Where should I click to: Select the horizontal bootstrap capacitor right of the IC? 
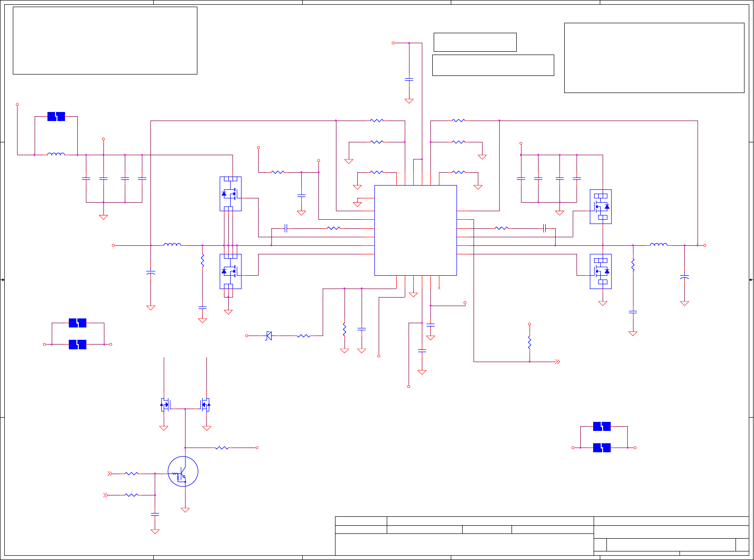coord(545,228)
